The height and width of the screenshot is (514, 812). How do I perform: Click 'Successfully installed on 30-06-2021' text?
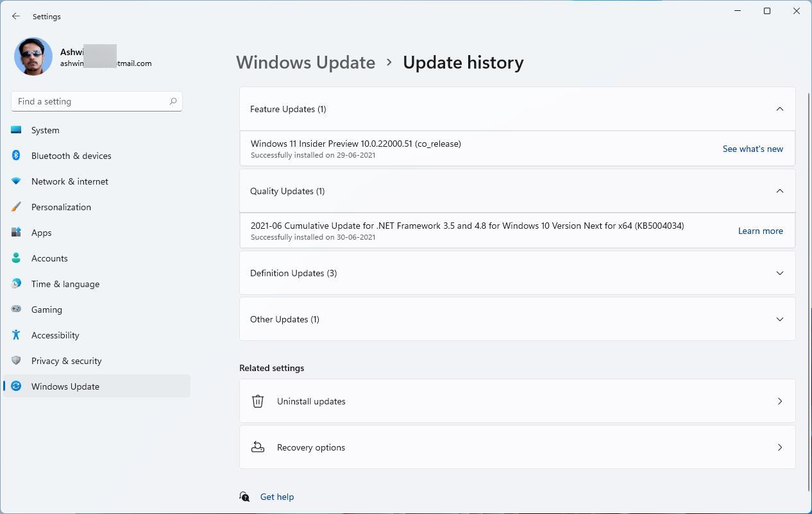(x=313, y=237)
